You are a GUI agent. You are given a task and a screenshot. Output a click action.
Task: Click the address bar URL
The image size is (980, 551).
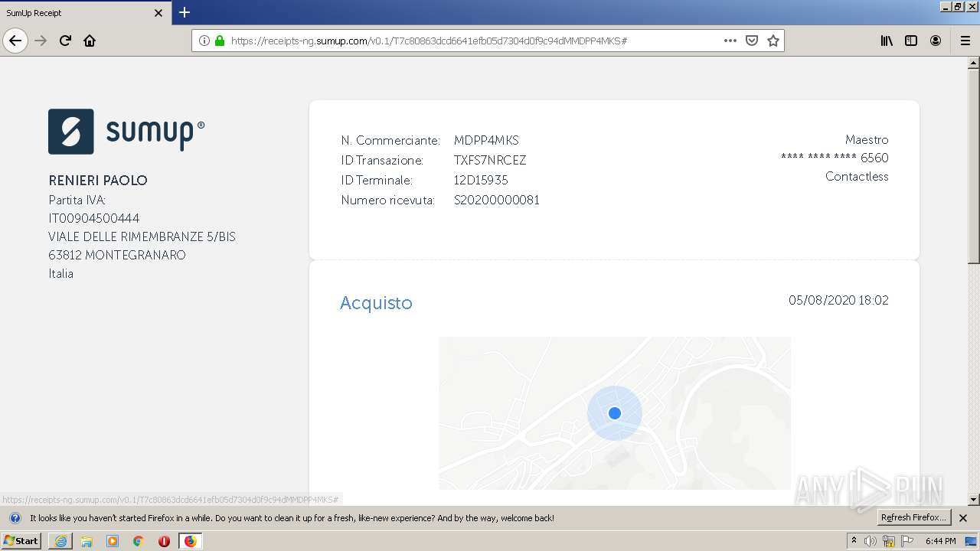[x=429, y=41]
